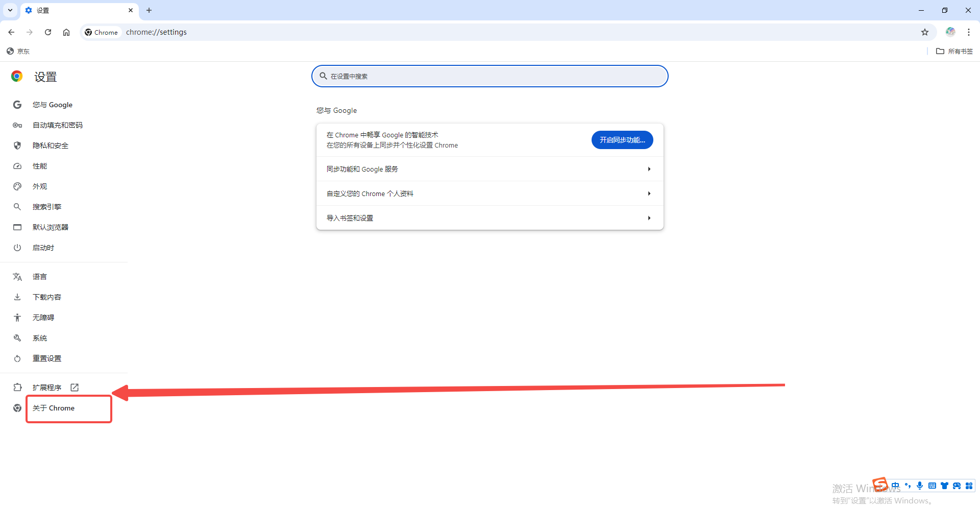Open Sogou IME toolbox grid icon
The image size is (980, 531).
coord(969,486)
